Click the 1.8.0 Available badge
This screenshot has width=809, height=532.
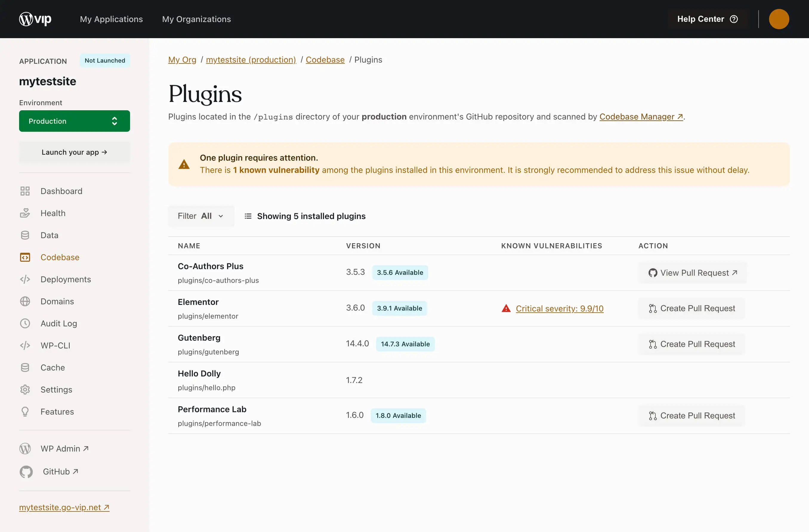[x=398, y=415]
